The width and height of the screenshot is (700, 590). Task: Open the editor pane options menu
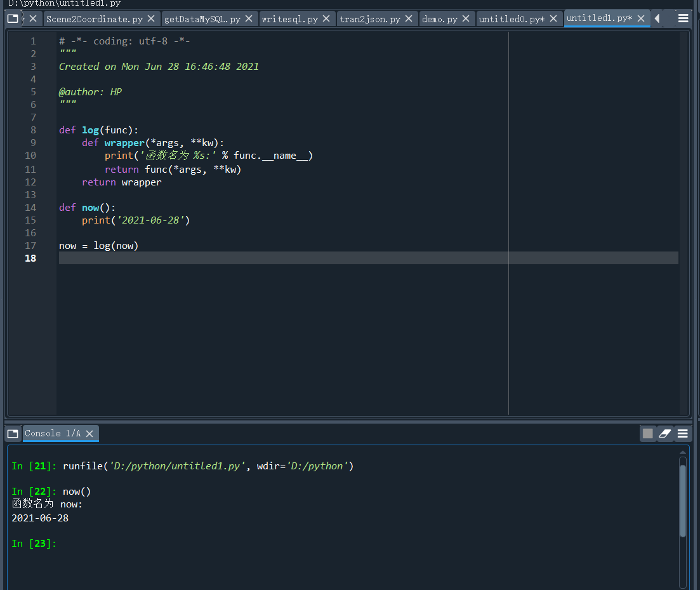683,19
